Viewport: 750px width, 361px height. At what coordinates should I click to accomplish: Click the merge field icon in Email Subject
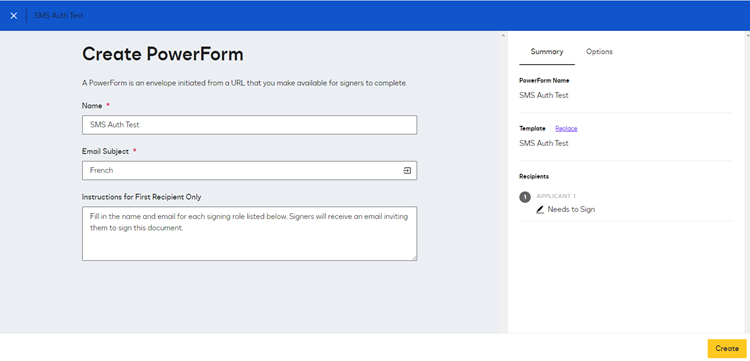407,170
